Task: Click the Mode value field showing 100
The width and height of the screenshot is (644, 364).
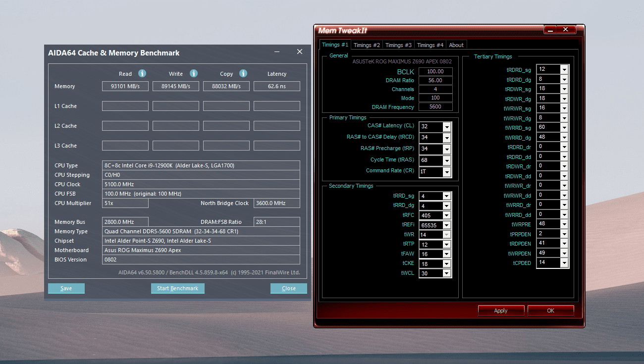Action: tap(435, 98)
